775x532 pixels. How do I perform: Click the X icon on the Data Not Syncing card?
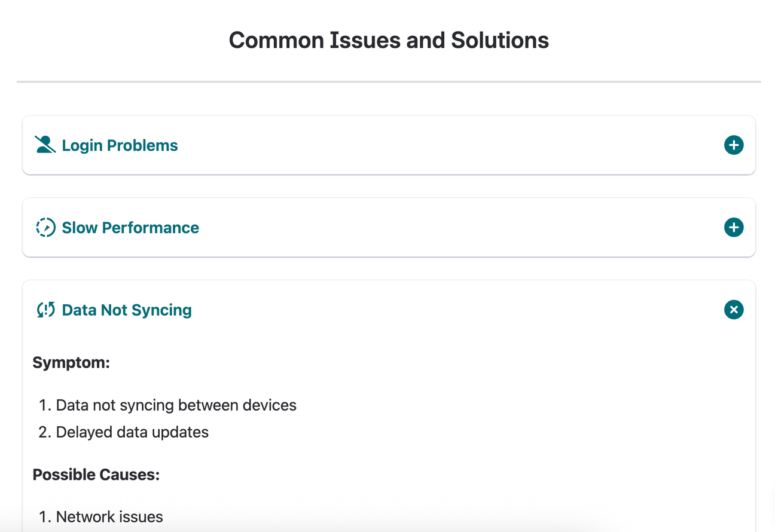[x=734, y=310]
